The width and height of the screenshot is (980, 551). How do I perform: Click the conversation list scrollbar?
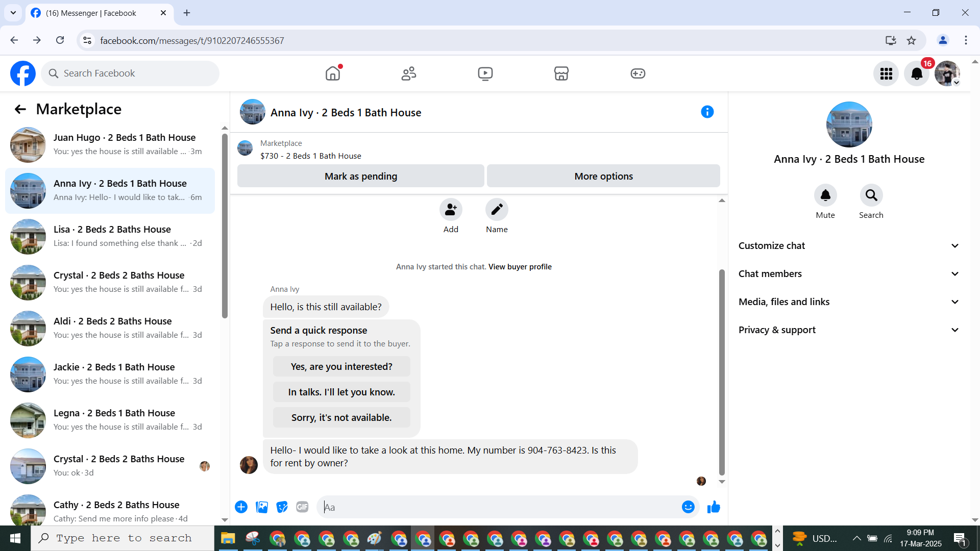click(x=225, y=226)
